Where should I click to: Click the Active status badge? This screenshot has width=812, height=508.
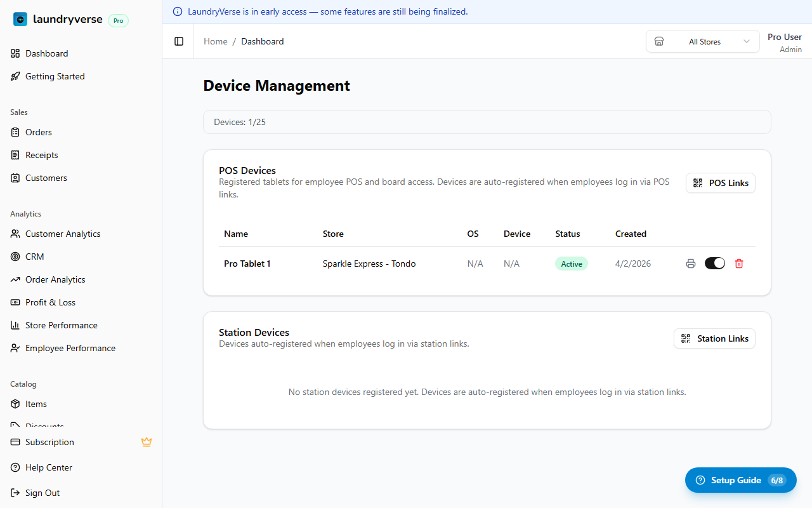571,264
